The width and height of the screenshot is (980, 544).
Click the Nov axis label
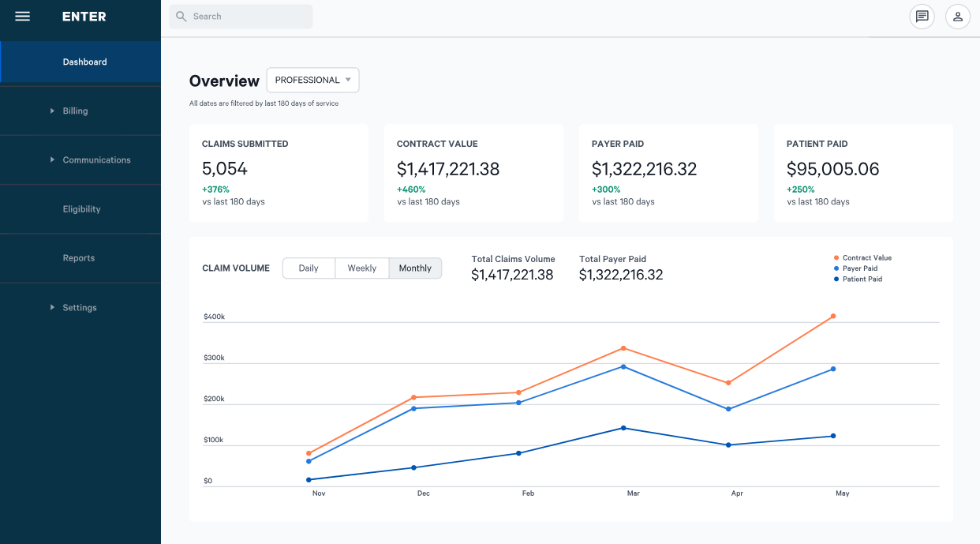pos(319,493)
